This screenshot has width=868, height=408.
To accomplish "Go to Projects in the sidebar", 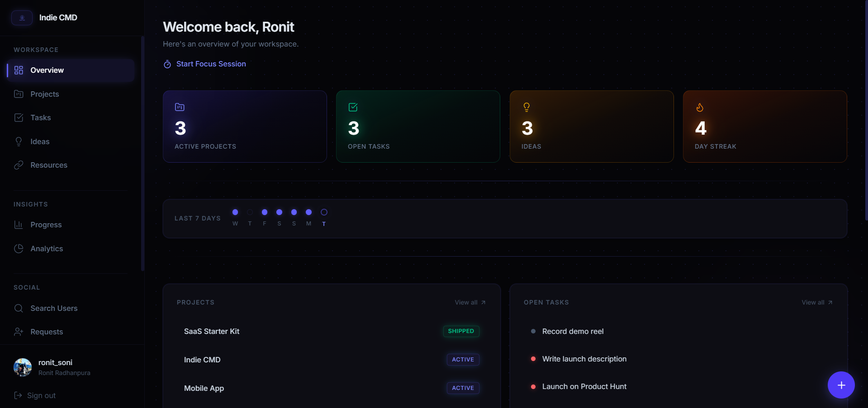I will [x=71, y=94].
